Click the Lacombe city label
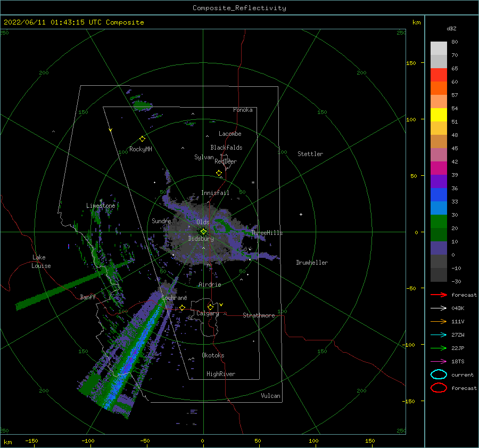Viewport: 479px width, 448px height. [x=230, y=134]
